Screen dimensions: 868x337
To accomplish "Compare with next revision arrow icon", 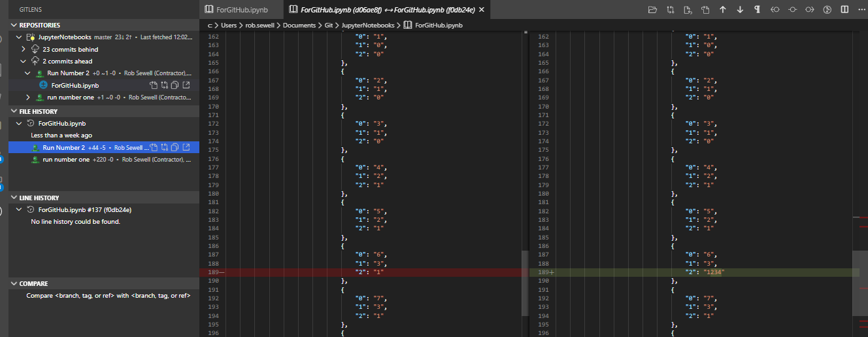I will 810,10.
